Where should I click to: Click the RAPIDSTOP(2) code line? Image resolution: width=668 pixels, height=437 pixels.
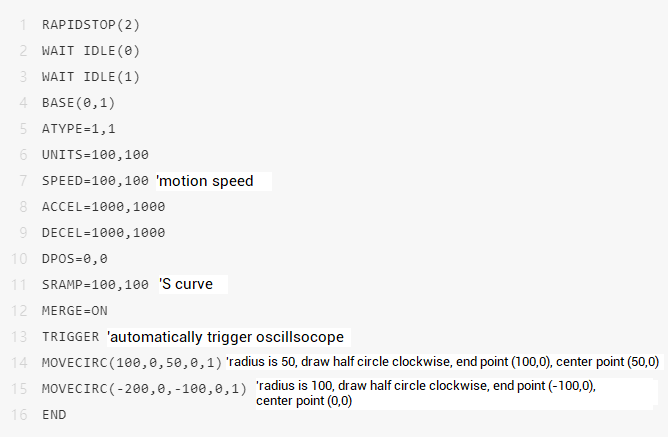91,23
